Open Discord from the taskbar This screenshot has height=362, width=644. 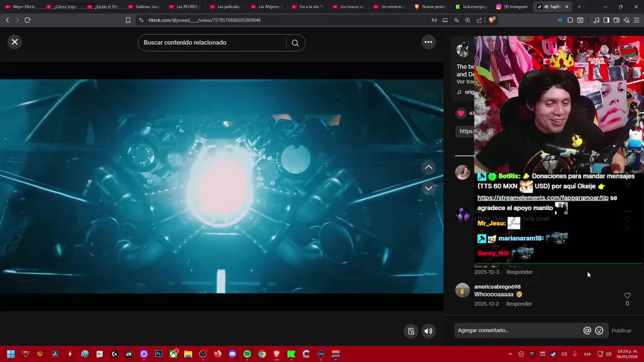[232, 354]
